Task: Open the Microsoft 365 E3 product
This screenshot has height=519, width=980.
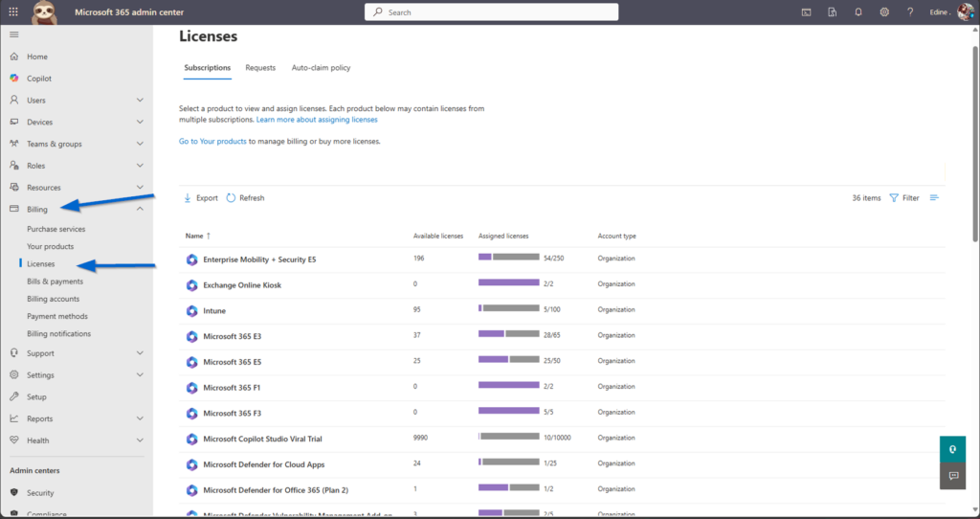Action: pyautogui.click(x=232, y=336)
